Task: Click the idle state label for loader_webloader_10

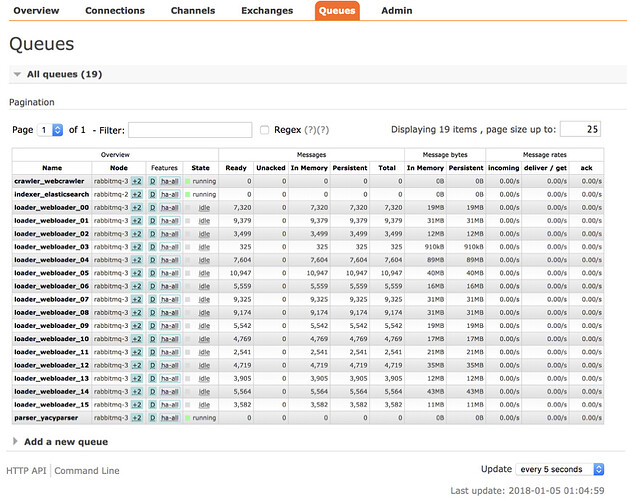Action: (204, 339)
